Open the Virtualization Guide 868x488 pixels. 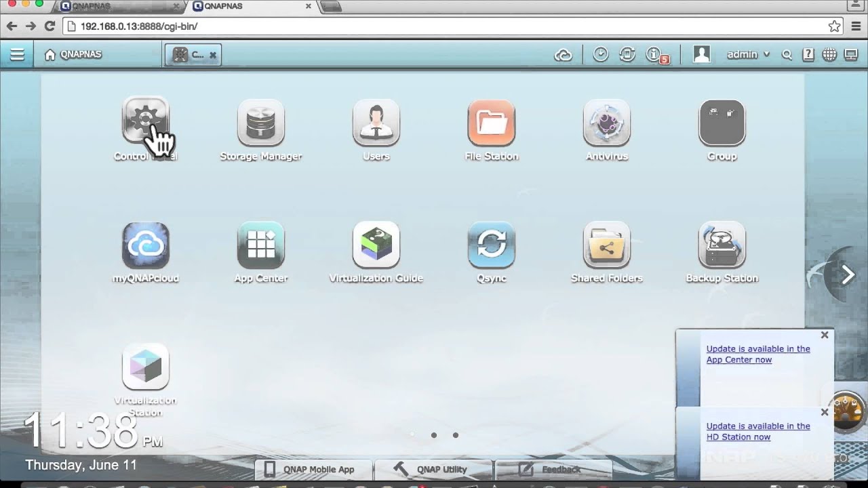376,244
